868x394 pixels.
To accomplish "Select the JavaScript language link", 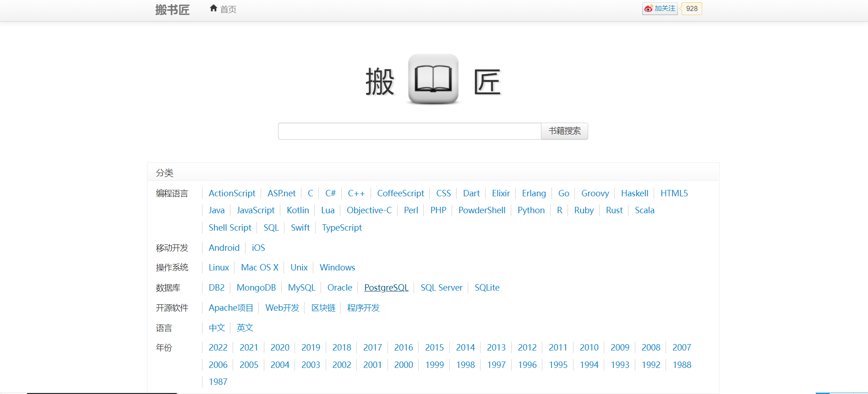I will [x=255, y=210].
